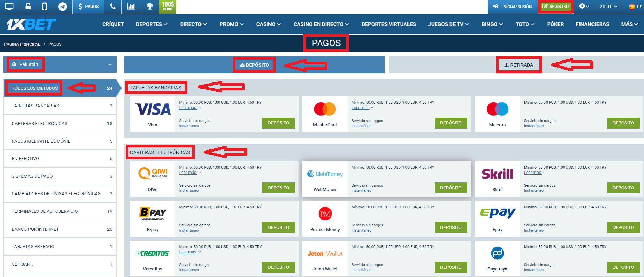Select PAGOS MEDIANTE EL MÓVIL category
Viewport: 644px width, 277px height.
tap(60, 141)
